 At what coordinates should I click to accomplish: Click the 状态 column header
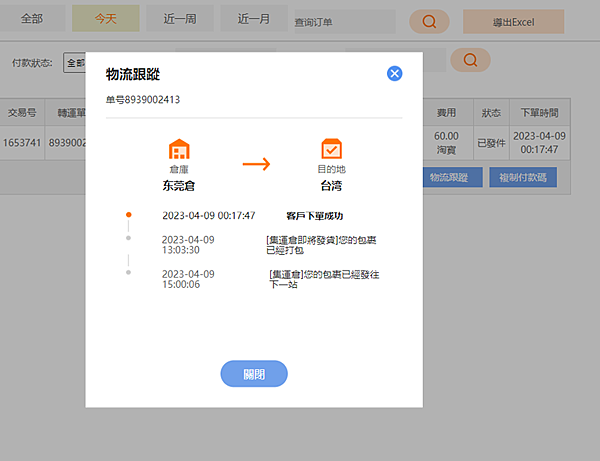[491, 112]
